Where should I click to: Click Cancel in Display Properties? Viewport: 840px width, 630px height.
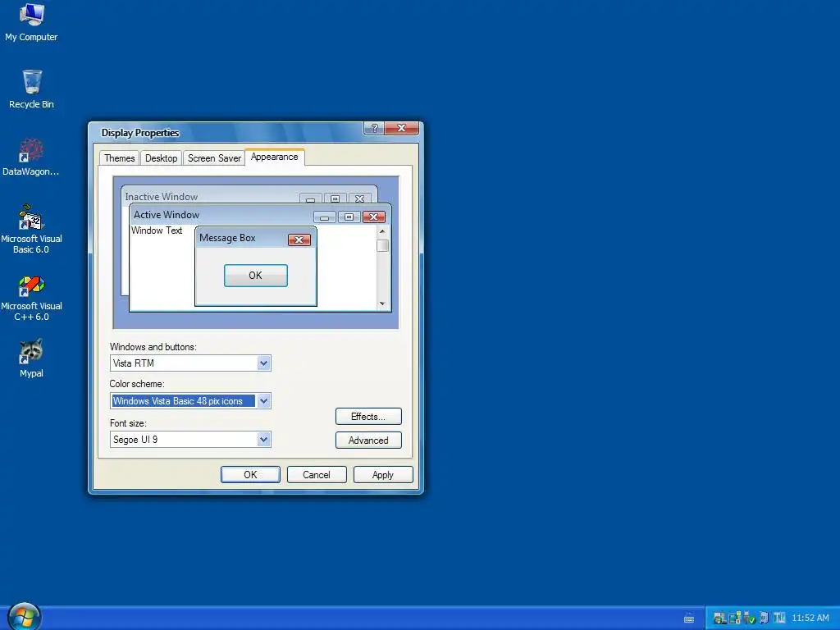(x=317, y=475)
